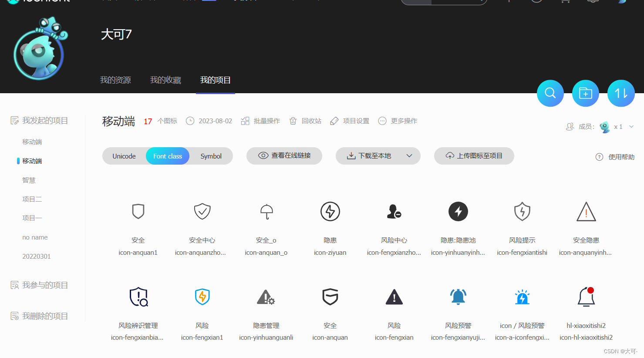Click the orange 风险 lightning shield icon
Image resolution: width=644 pixels, height=358 pixels.
coord(202,297)
